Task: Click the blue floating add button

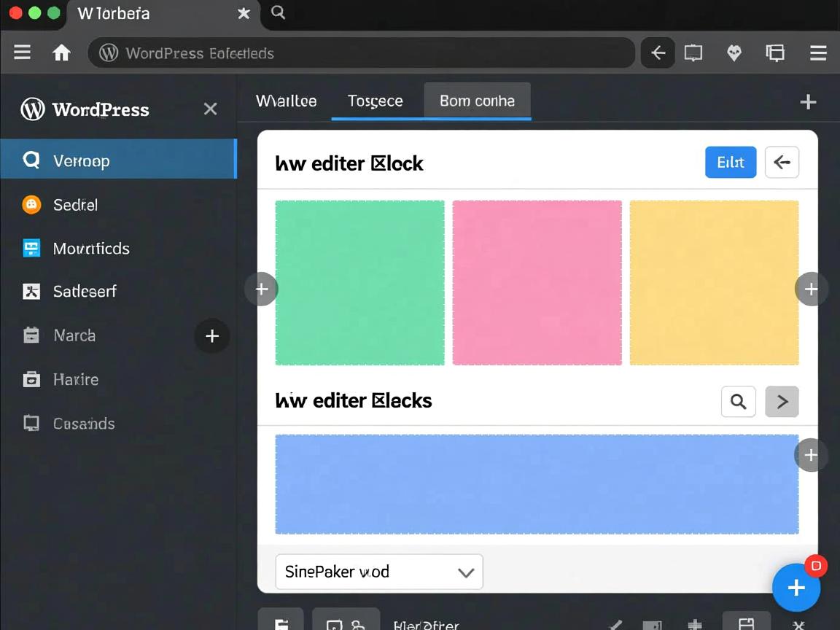Action: (x=796, y=588)
